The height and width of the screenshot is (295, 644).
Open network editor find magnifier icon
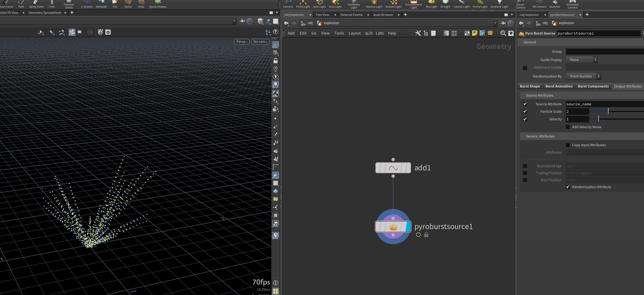(503, 33)
